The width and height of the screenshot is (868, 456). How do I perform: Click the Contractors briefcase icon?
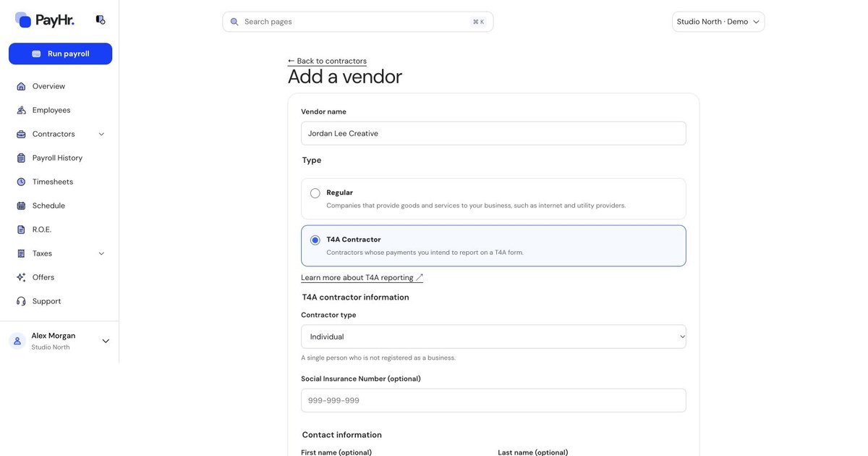tap(21, 134)
